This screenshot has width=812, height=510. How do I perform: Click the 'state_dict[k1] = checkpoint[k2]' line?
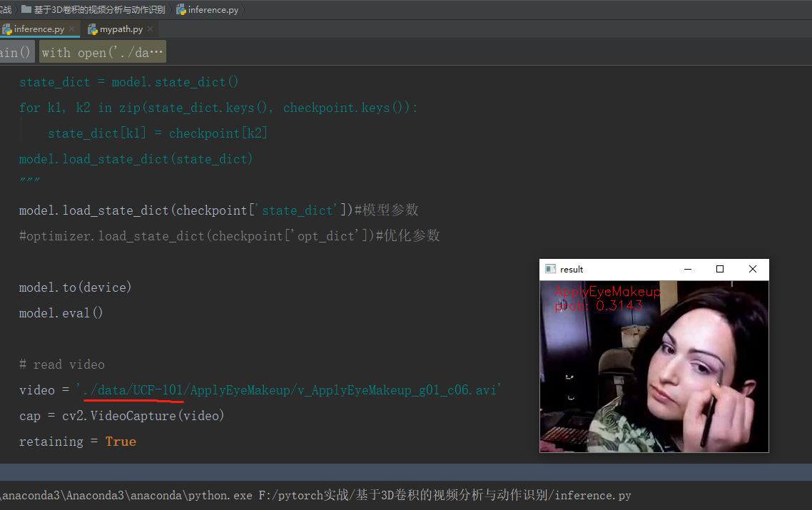pos(158,133)
